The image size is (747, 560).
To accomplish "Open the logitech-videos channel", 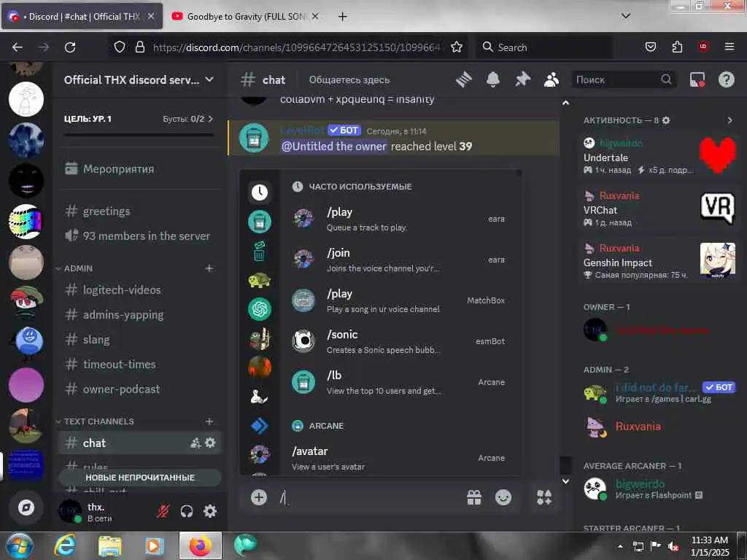I will (x=139, y=289).
